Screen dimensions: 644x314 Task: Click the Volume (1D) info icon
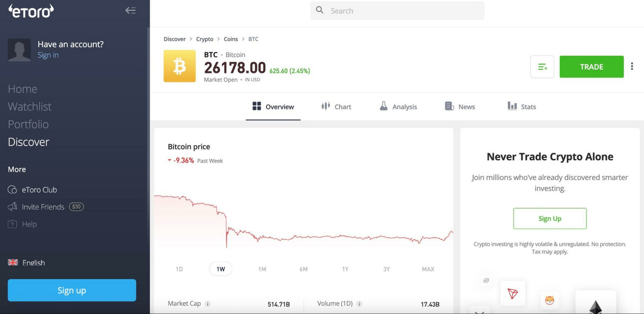point(360,304)
